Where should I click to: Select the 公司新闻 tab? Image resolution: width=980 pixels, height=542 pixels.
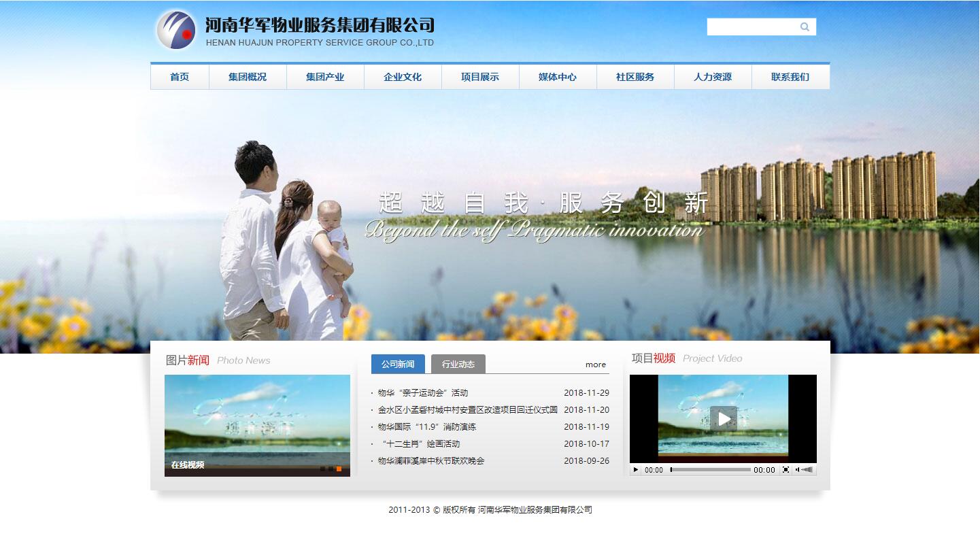coord(398,365)
